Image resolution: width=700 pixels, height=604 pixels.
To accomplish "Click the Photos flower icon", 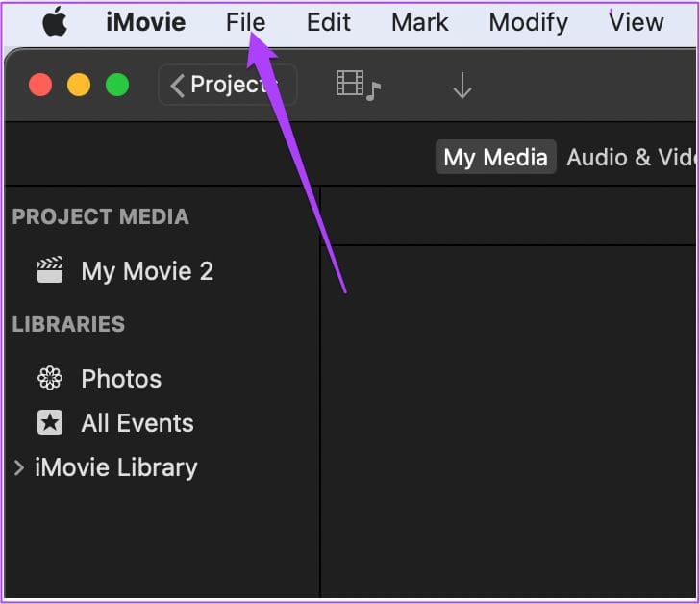I will [x=50, y=378].
